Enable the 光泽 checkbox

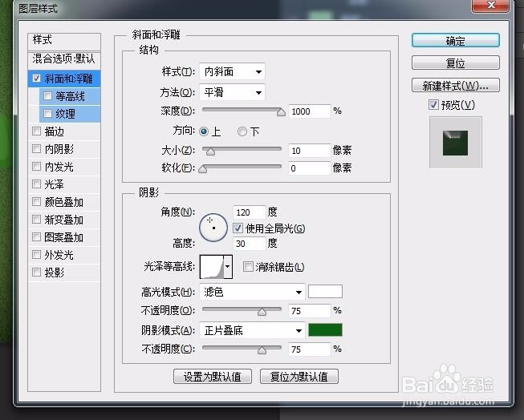pos(36,184)
